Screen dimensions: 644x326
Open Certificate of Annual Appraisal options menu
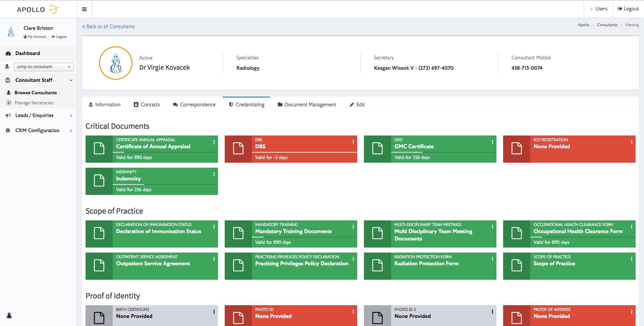pyautogui.click(x=214, y=142)
